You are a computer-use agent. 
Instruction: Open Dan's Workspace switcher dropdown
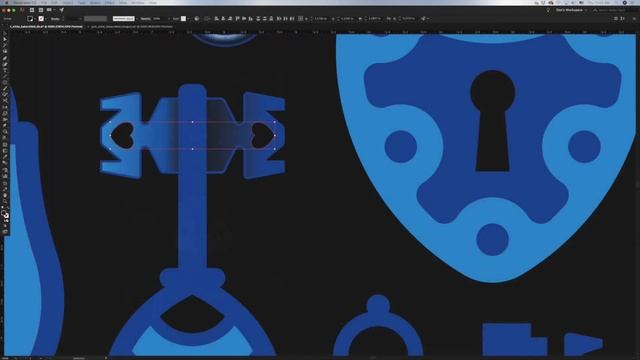[x=571, y=10]
